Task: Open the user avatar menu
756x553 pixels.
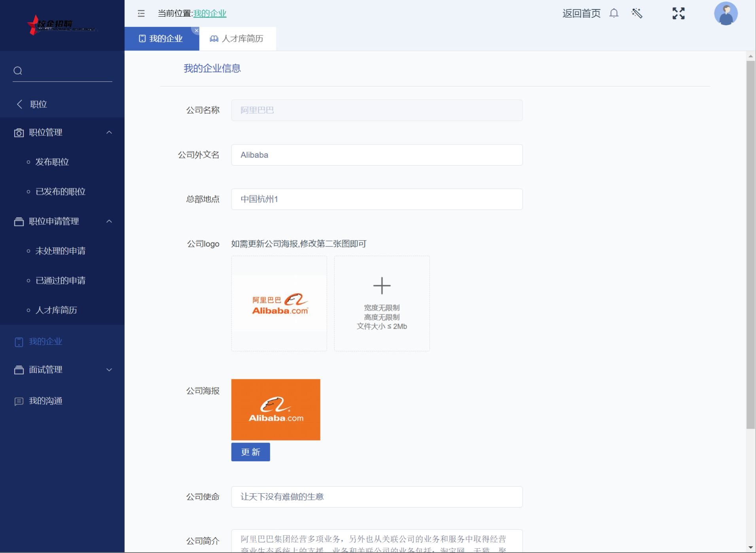Action: (x=726, y=13)
